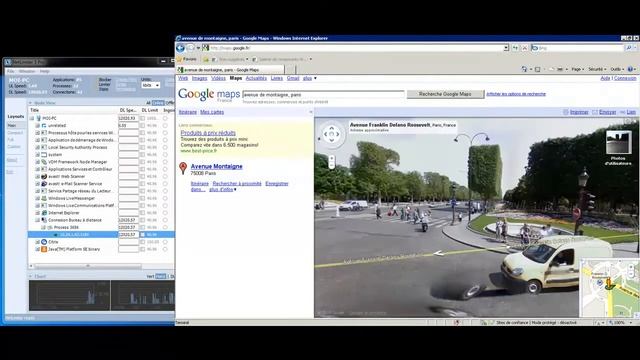Image resolution: width=640 pixels, height=360 pixels.
Task: Open the Favoris star in the favorites bar
Action: click(x=180, y=59)
